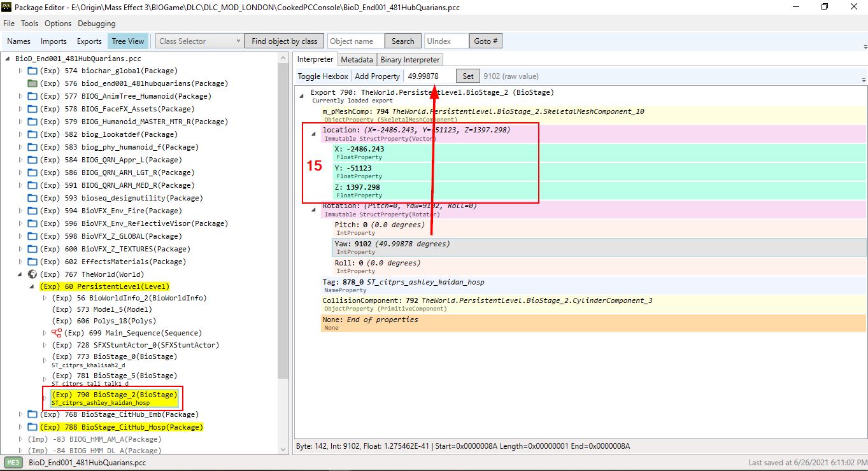Screen dimensions: 868x471
Task: Click the ME3 game badge in status bar
Action: coord(13,463)
